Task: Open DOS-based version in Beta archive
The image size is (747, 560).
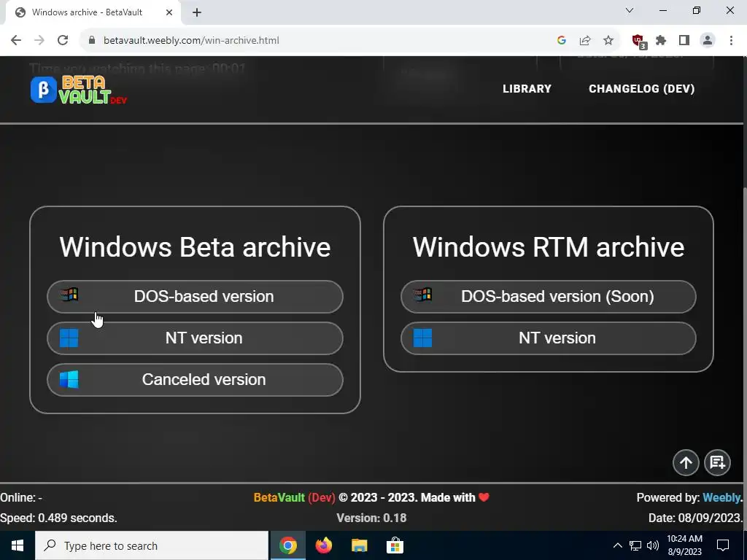Action: [x=195, y=297]
